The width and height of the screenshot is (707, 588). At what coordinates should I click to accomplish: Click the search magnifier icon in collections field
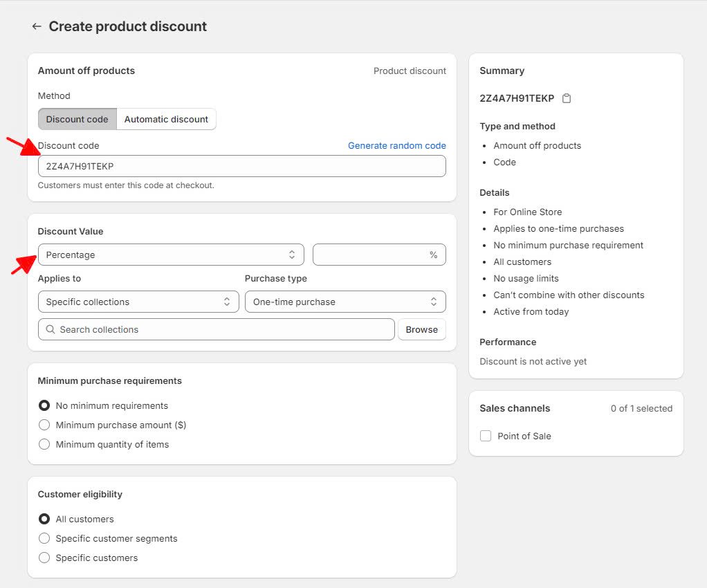[50, 329]
